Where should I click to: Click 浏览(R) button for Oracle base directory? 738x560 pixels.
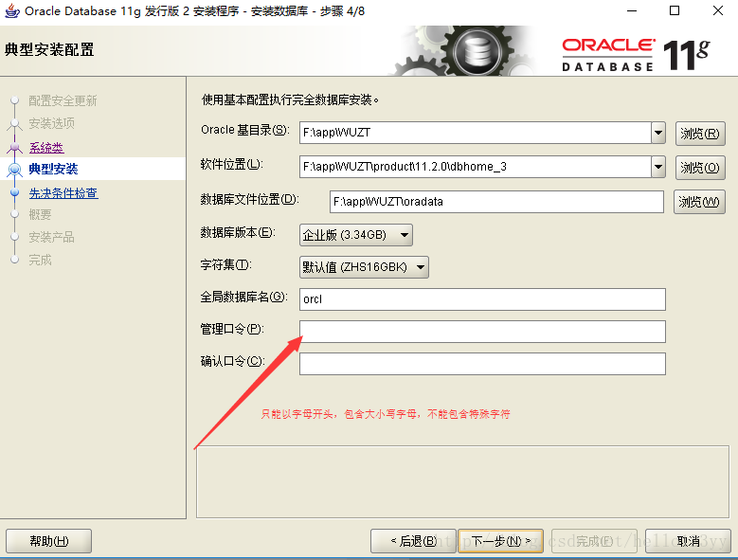[x=700, y=134]
